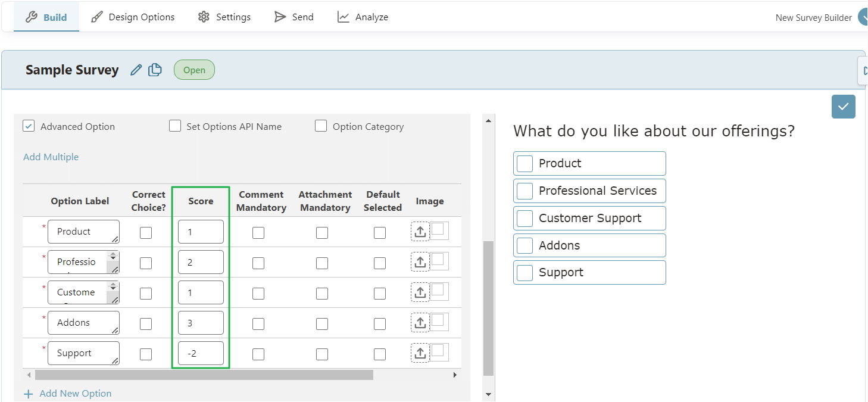Click the pencil icon to rename Sample Survey

pyautogui.click(x=136, y=70)
